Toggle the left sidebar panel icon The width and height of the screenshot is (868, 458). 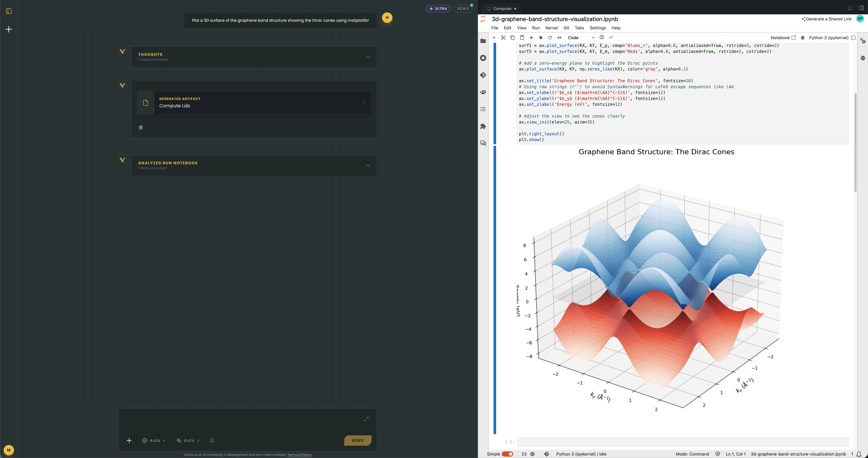click(9, 11)
